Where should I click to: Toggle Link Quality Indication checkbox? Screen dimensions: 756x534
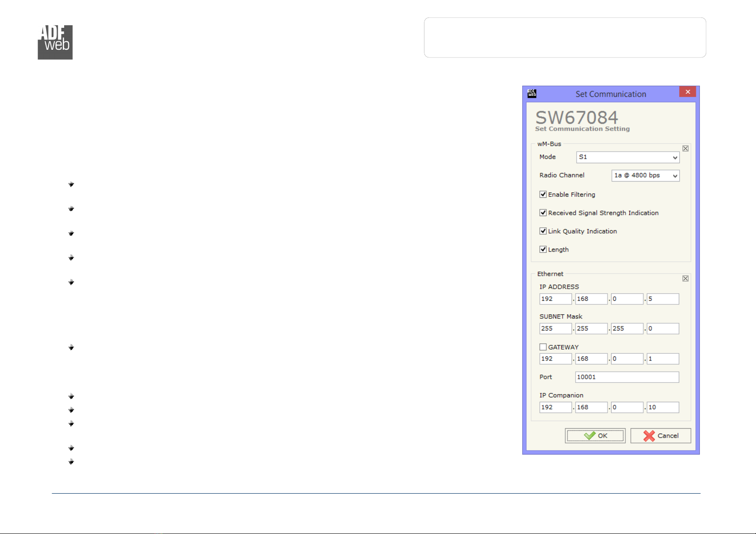pyautogui.click(x=543, y=231)
